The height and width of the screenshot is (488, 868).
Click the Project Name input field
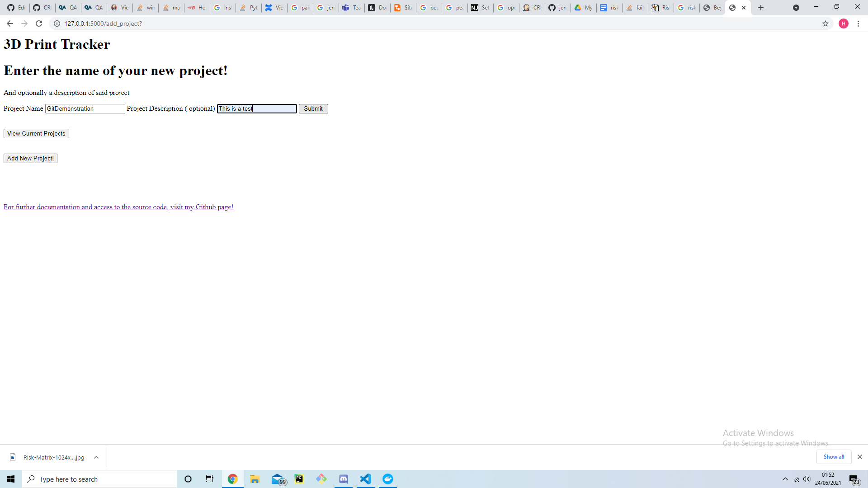(85, 108)
